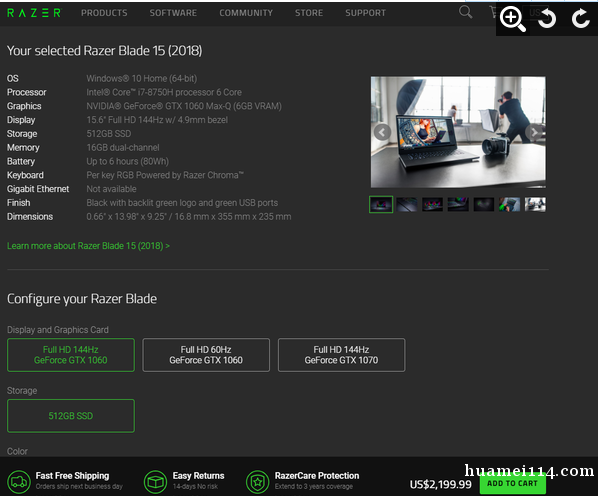Viewport: 598px width, 496px height.
Task: Open the search magnifier icon
Action: [x=465, y=12]
